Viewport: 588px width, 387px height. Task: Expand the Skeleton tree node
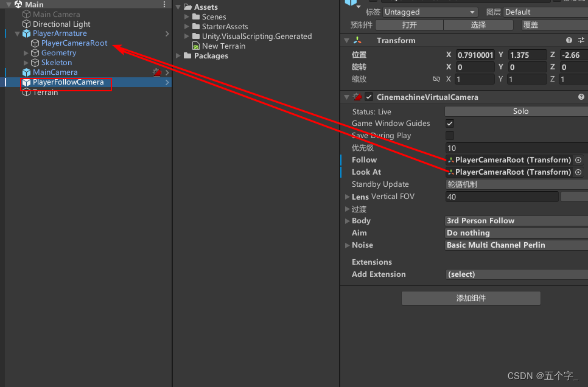pos(26,63)
